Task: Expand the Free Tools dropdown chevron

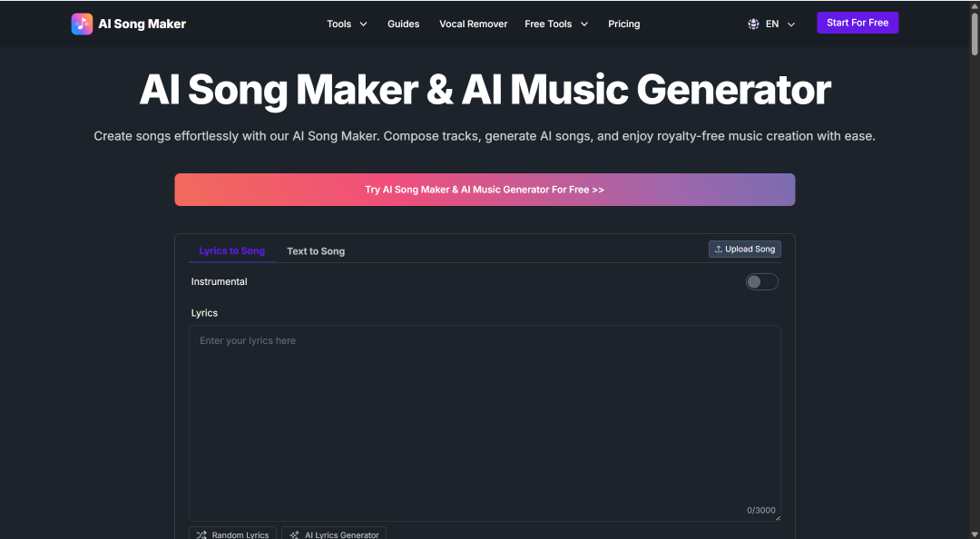Action: [x=584, y=24]
